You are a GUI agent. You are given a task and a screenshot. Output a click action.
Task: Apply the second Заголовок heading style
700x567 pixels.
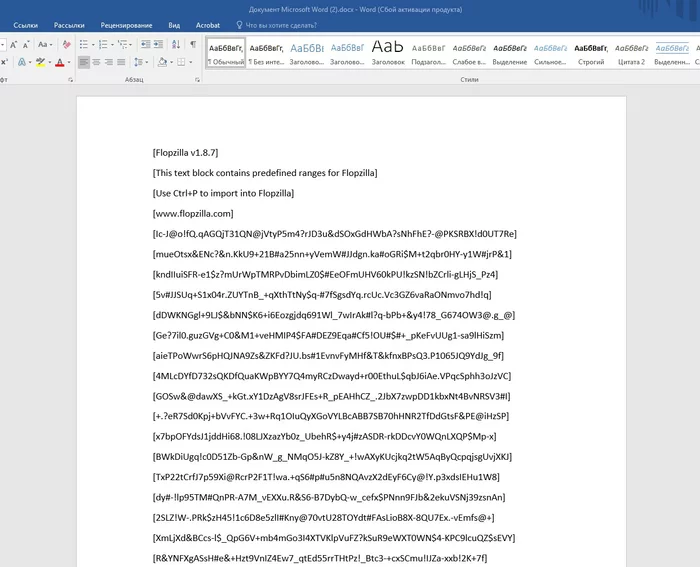click(x=347, y=53)
